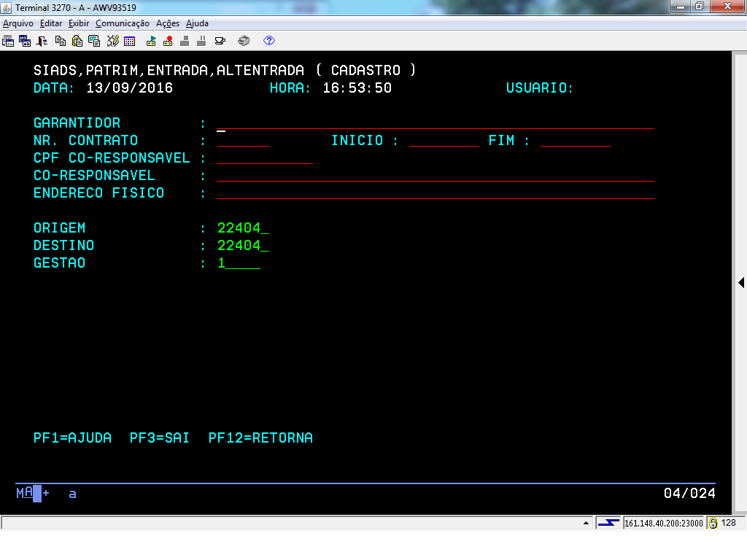The image size is (747, 560).
Task: Click the CO-RESPONSAVEL name field
Action: (x=436, y=176)
